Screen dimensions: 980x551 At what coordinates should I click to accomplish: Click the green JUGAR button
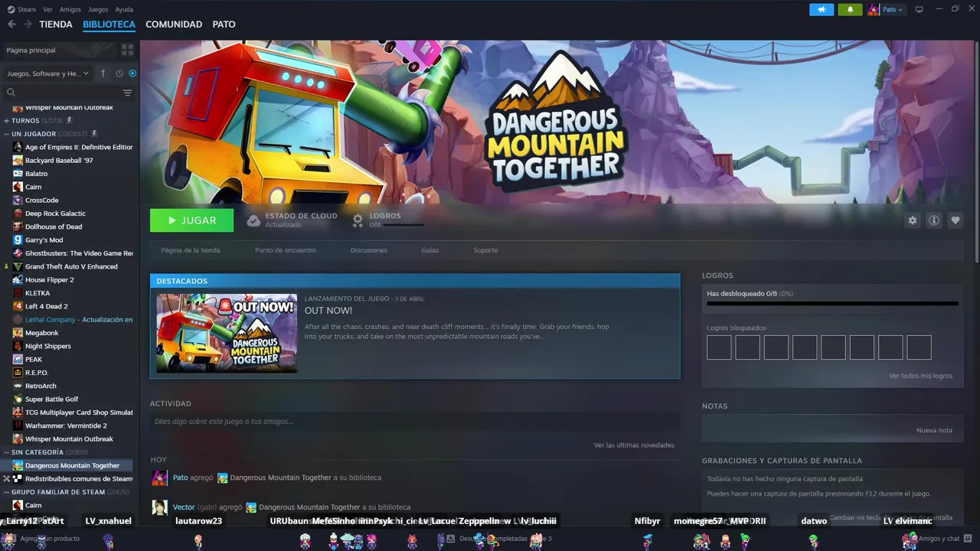(x=192, y=220)
